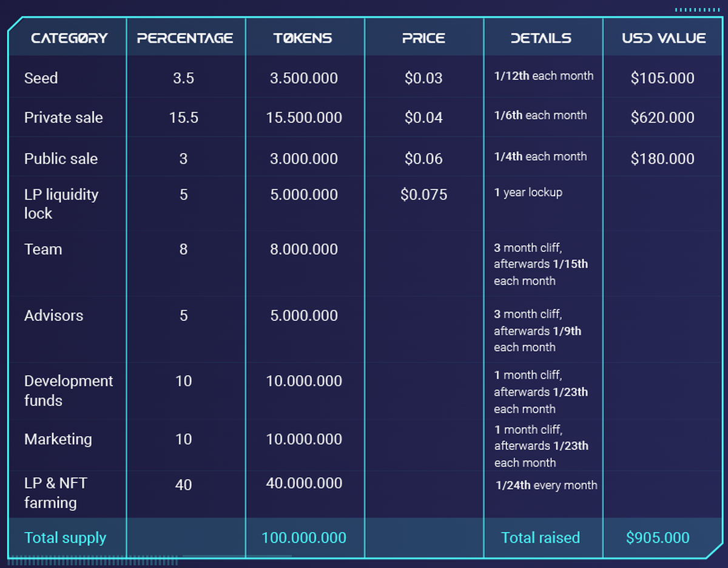Select the Price column header
Image resolution: width=728 pixels, height=568 pixels.
pyautogui.click(x=423, y=38)
